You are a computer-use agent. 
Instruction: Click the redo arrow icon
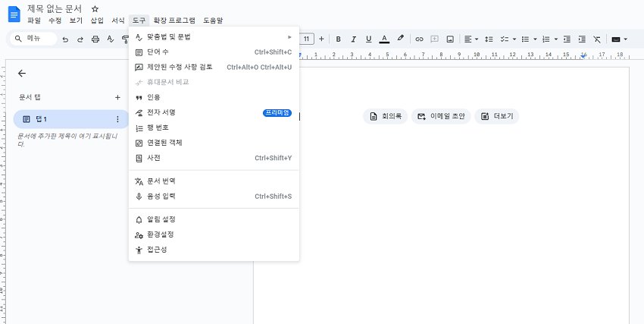click(80, 39)
